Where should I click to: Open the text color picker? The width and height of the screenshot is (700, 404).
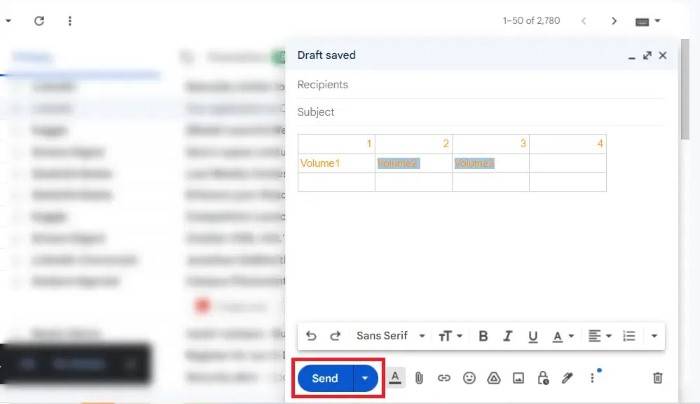[x=563, y=336]
